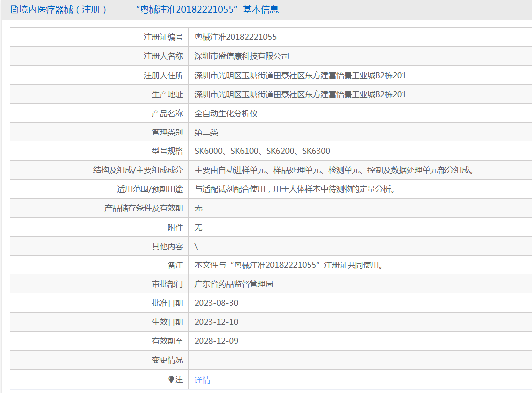Click the 有效期至 label

pyautogui.click(x=167, y=341)
